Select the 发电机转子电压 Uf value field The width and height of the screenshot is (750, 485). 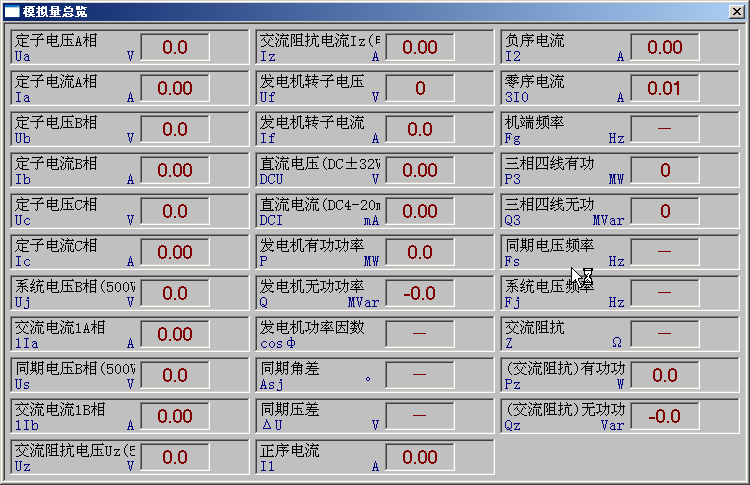click(x=420, y=88)
